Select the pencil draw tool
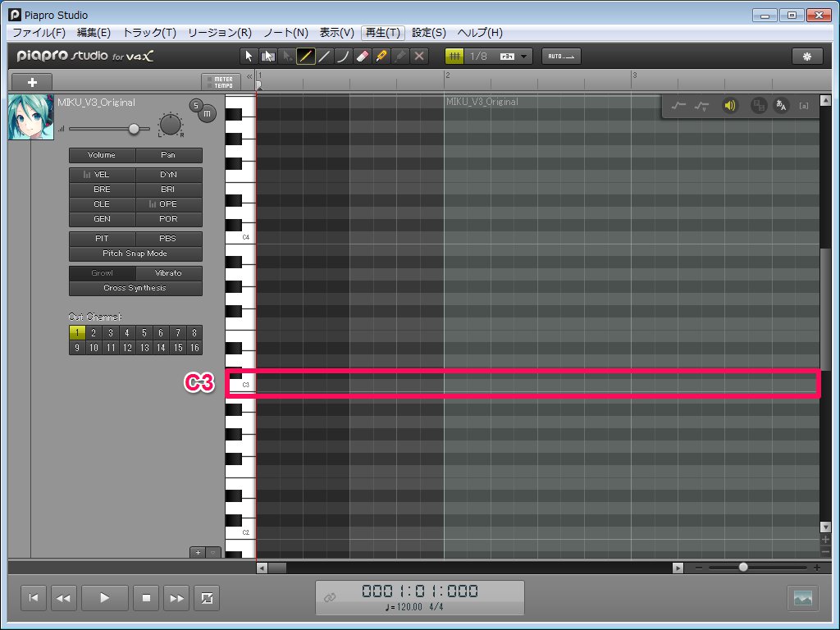Viewport: 840px width, 630px height. tap(305, 57)
